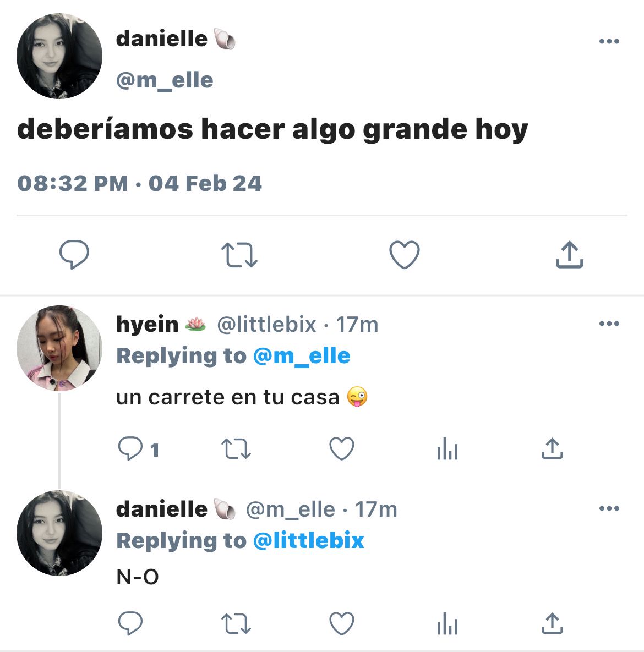Screen dimensions: 644x652
Task: Open more options on hyein's reply
Action: tap(609, 324)
